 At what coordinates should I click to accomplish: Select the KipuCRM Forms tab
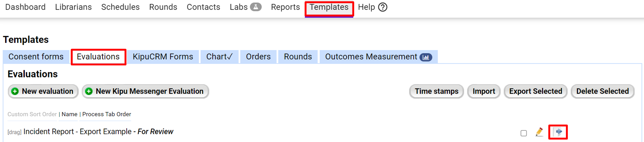click(163, 57)
